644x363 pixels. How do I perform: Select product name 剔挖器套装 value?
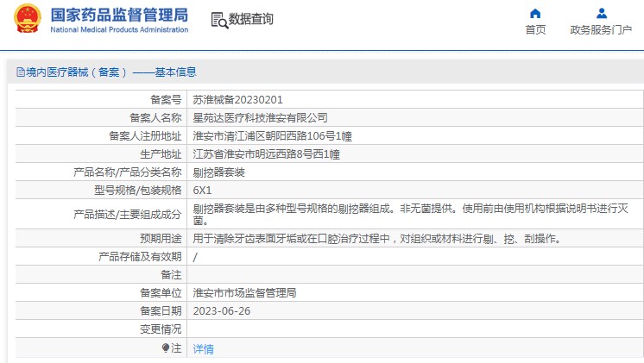(219, 172)
